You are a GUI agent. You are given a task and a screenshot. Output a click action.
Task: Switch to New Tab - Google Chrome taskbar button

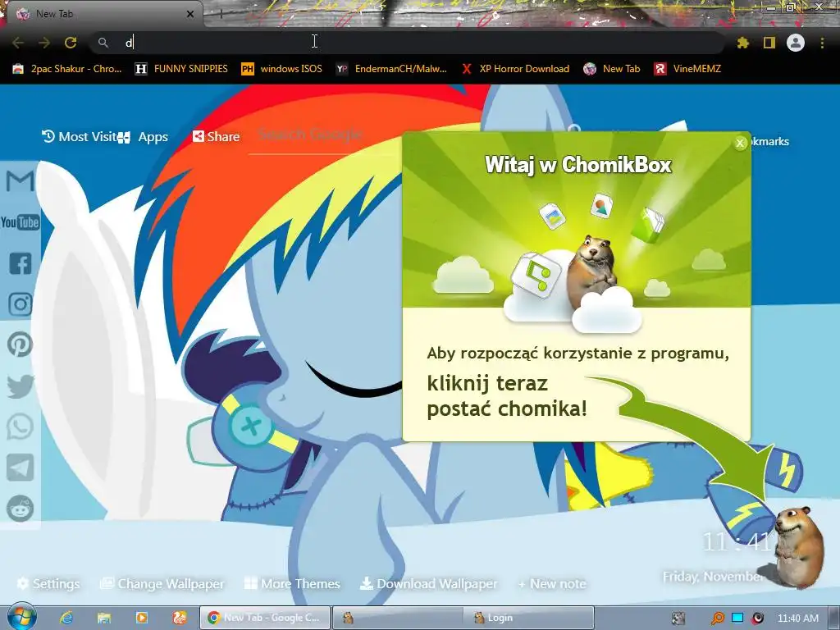(x=265, y=618)
